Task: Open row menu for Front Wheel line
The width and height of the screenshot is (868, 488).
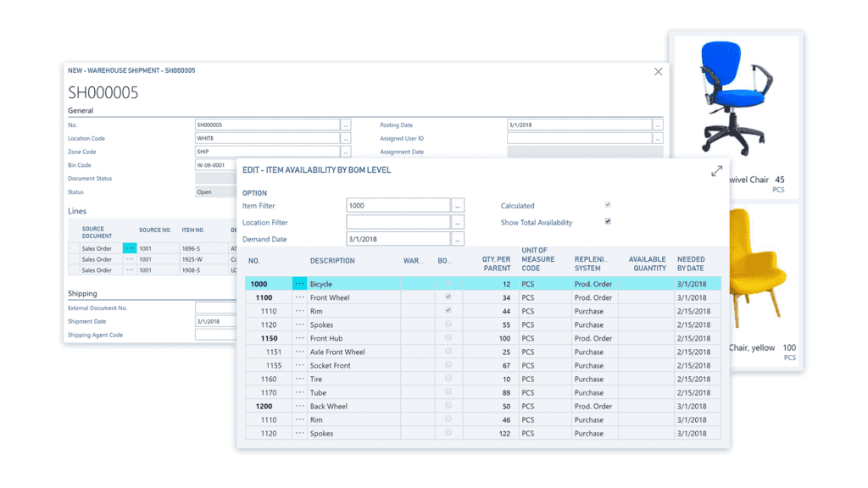Action: coord(299,297)
